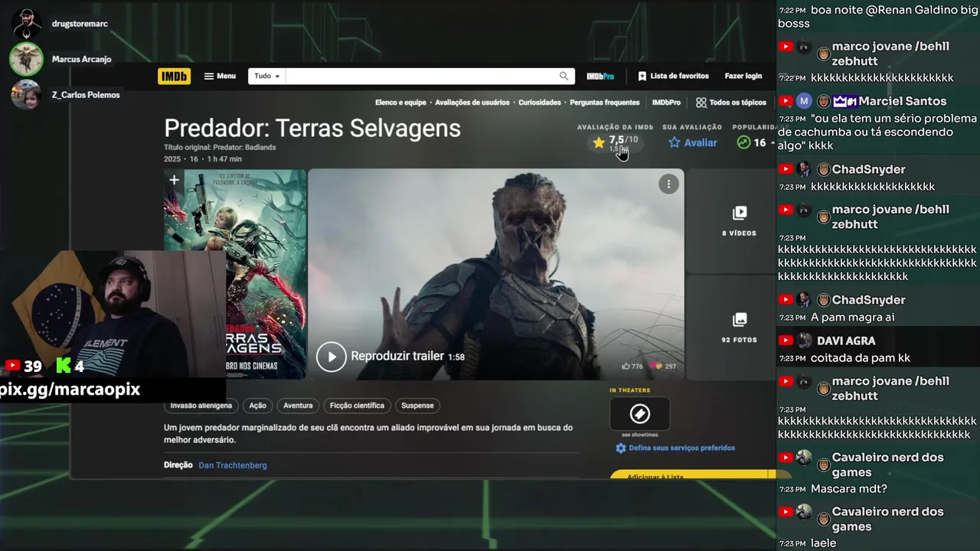Click chat message 'A pam magra ai'

coord(852,318)
